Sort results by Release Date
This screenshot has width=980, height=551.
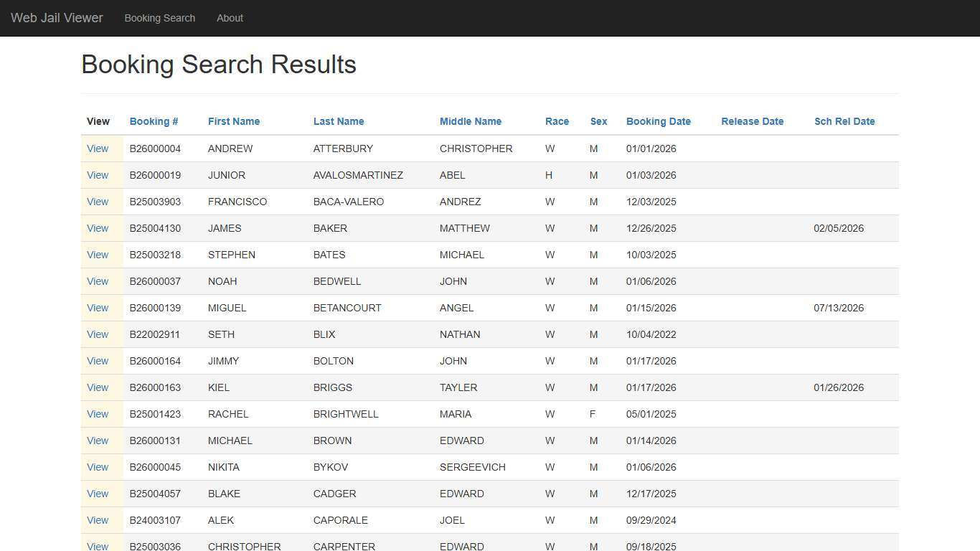coord(752,121)
